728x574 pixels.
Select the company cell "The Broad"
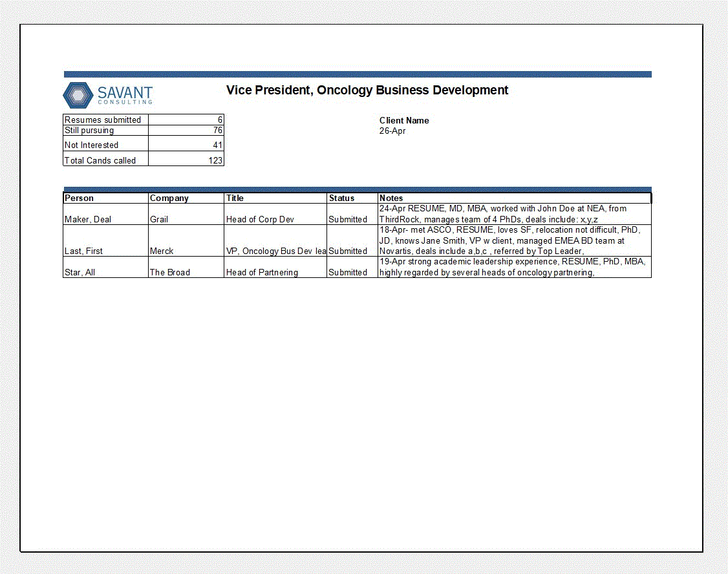pos(186,267)
